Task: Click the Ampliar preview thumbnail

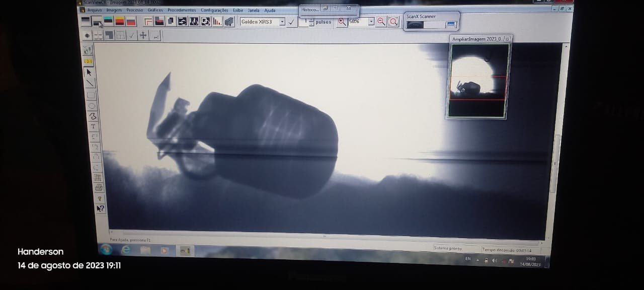Action: coord(477,81)
